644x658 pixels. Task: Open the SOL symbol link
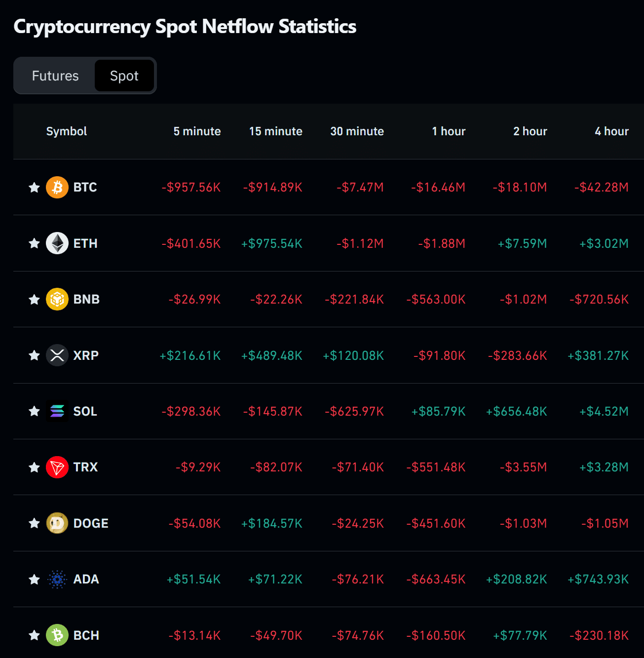click(85, 411)
